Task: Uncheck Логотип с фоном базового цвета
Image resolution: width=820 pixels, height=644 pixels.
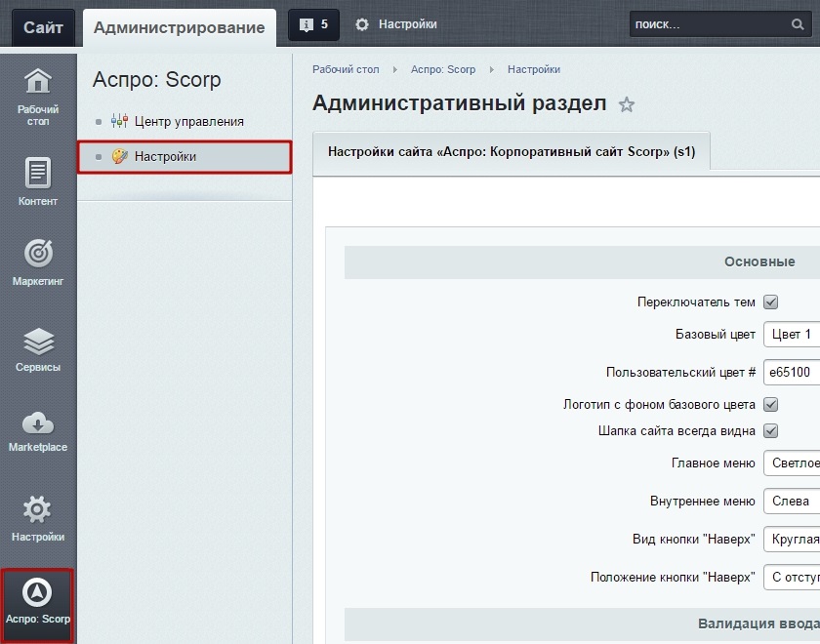Action: (x=770, y=404)
